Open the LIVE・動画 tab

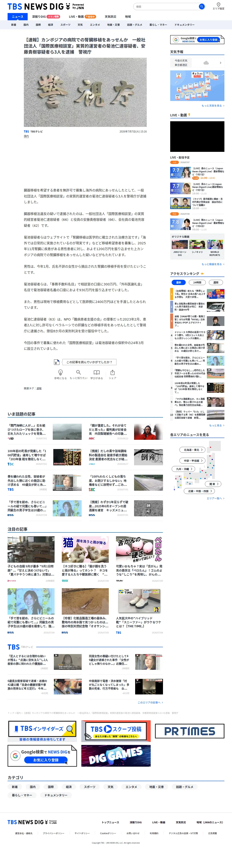click(82, 16)
